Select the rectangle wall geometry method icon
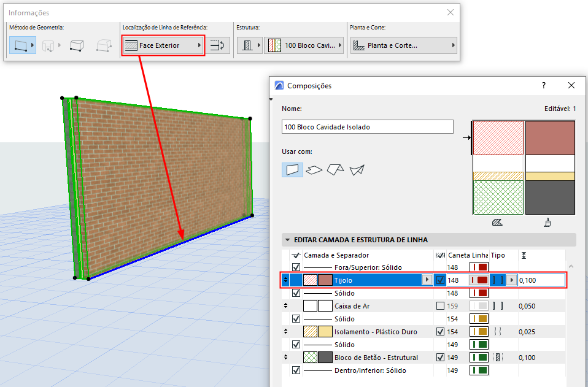 (x=77, y=45)
